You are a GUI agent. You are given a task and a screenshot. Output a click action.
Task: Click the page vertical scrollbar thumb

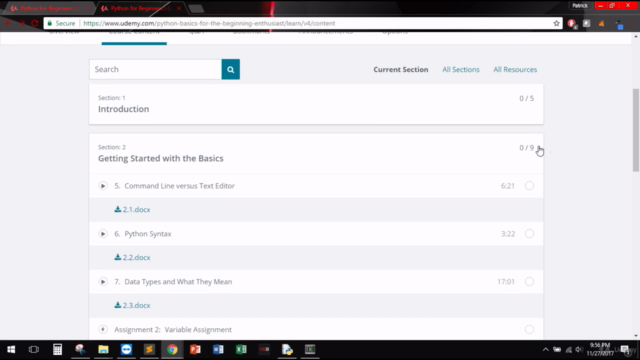pyautogui.click(x=636, y=130)
